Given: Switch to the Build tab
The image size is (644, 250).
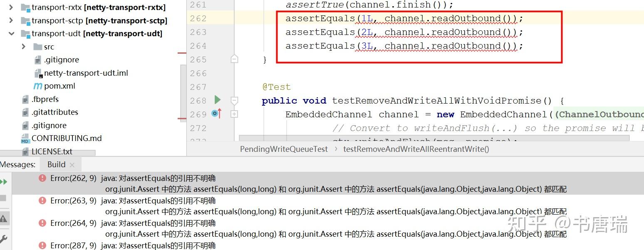Looking at the screenshot, I should tap(56, 164).
